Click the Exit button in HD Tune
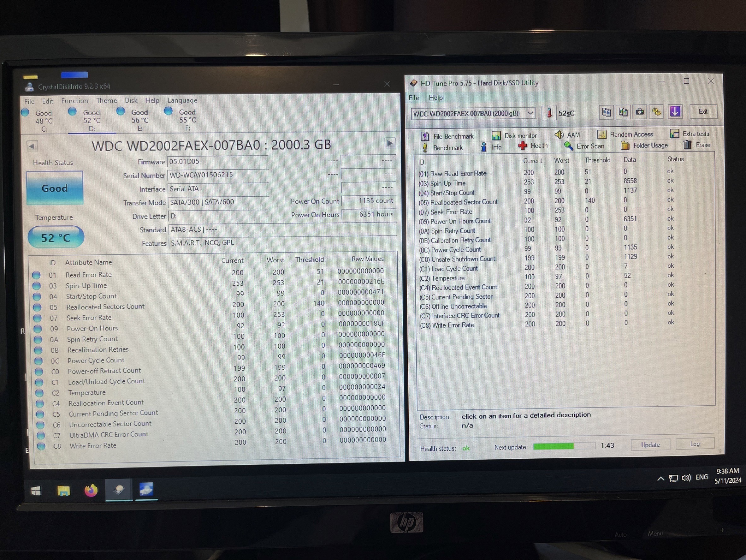746x560 pixels. pyautogui.click(x=703, y=111)
